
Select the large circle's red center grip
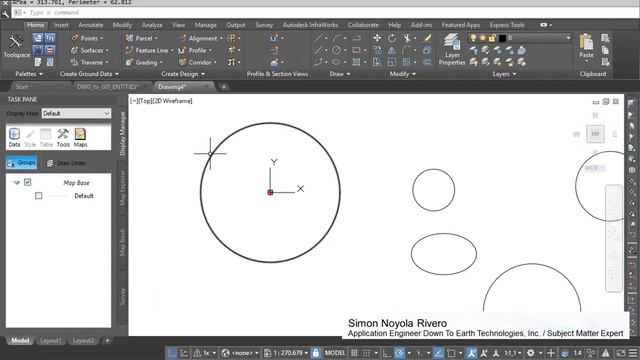[270, 192]
